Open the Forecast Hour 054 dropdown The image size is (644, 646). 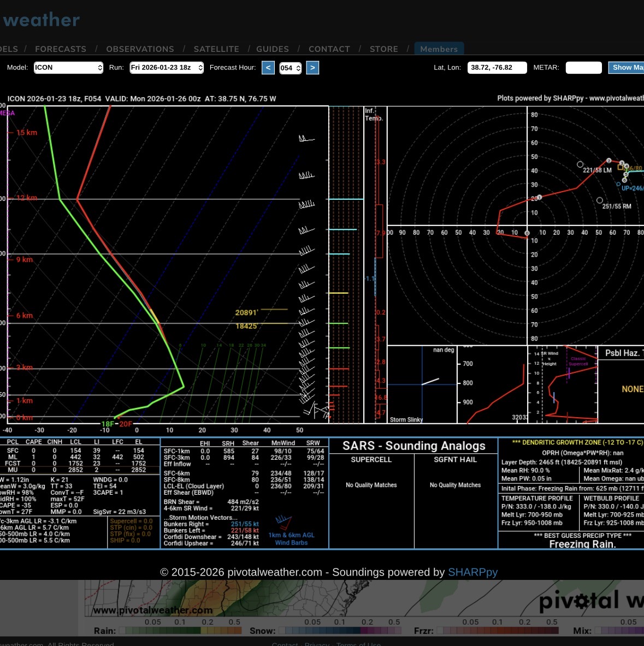[290, 68]
